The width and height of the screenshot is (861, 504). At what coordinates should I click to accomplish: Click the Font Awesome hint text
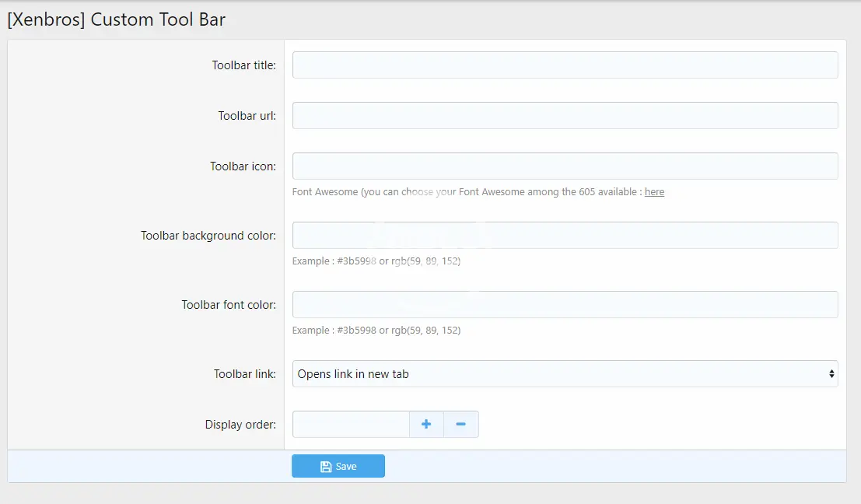[467, 192]
